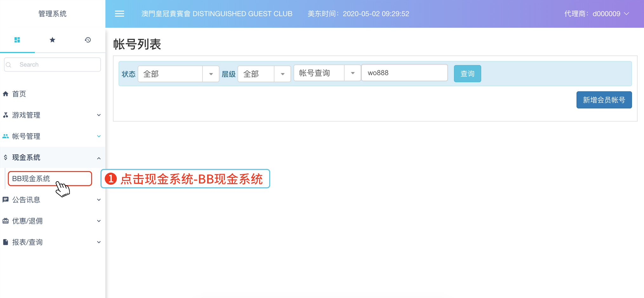Click the 帐号管理 people icon

click(x=6, y=136)
